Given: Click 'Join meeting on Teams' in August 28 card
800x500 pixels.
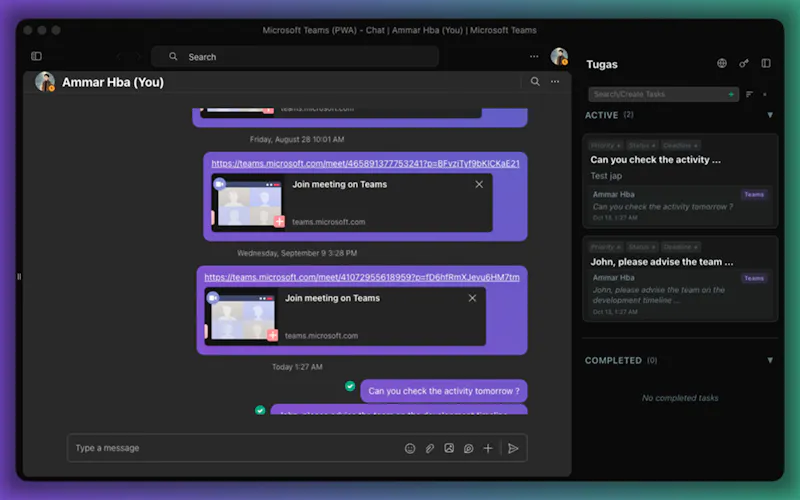Looking at the screenshot, I should tap(339, 184).
